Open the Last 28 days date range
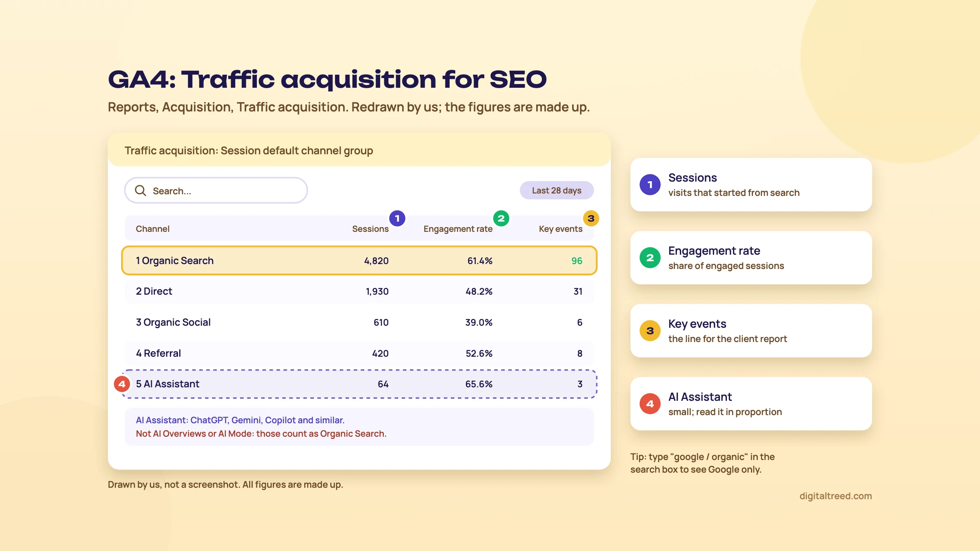The width and height of the screenshot is (980, 551). click(x=557, y=191)
